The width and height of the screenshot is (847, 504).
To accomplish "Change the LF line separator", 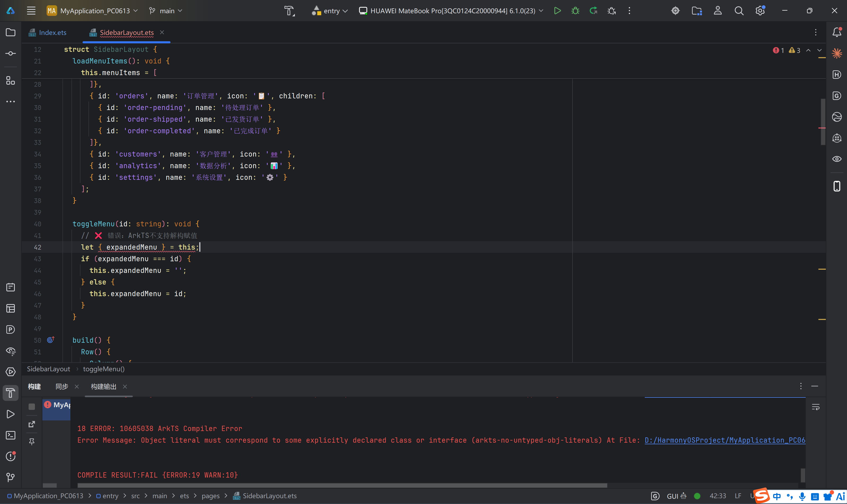I will click(x=738, y=496).
